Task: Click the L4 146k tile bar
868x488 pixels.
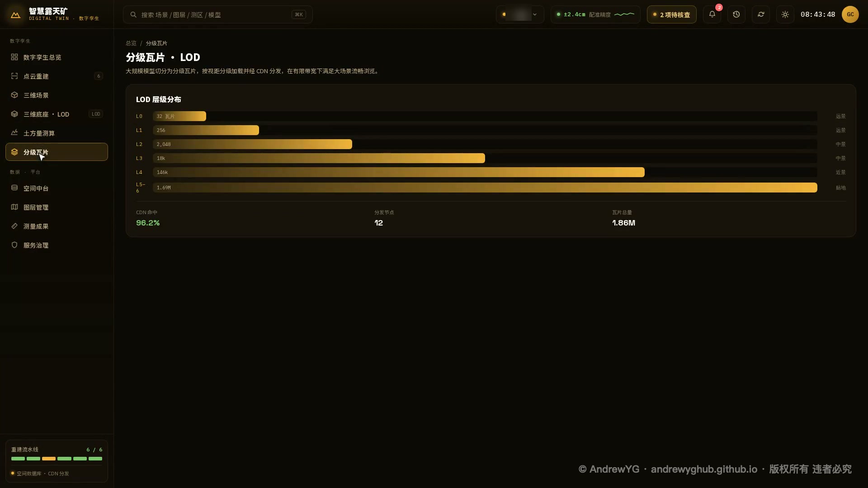Action: (398, 172)
